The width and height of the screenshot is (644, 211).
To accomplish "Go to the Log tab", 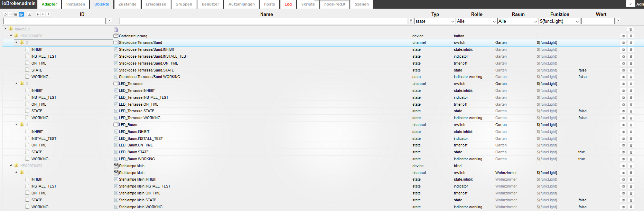I will [x=288, y=4].
